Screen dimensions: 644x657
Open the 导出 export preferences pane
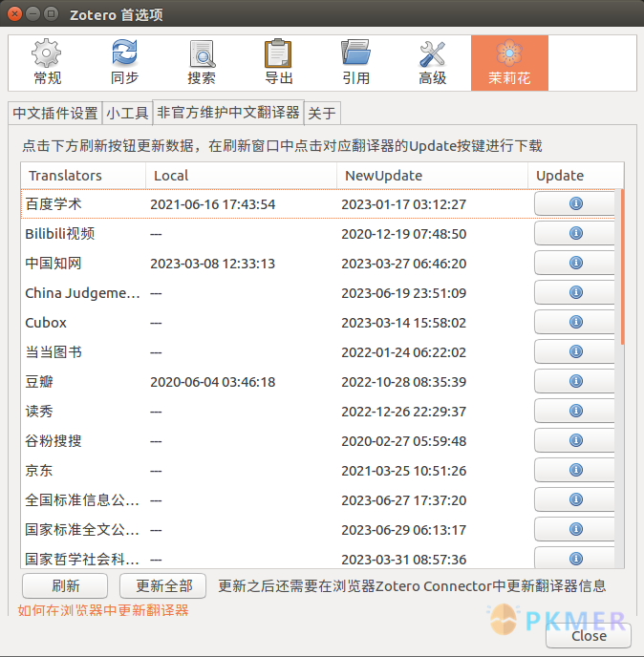point(278,63)
